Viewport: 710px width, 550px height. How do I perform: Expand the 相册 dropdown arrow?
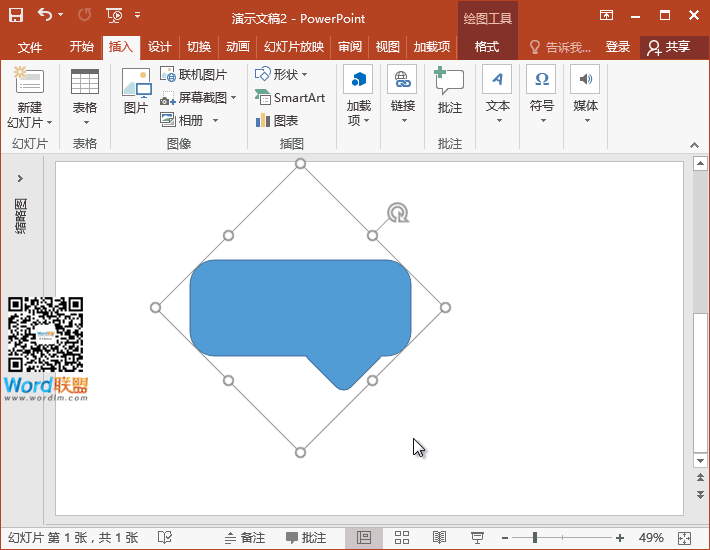coord(216,120)
